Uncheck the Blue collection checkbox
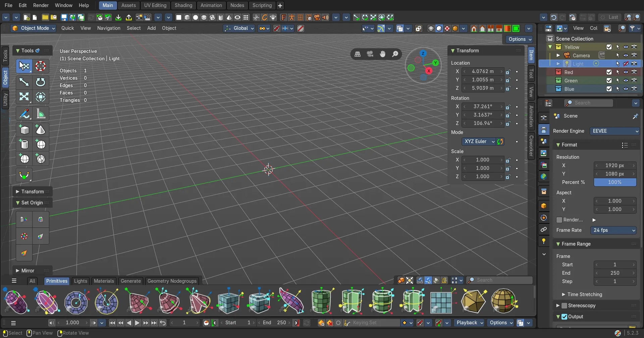 609,89
